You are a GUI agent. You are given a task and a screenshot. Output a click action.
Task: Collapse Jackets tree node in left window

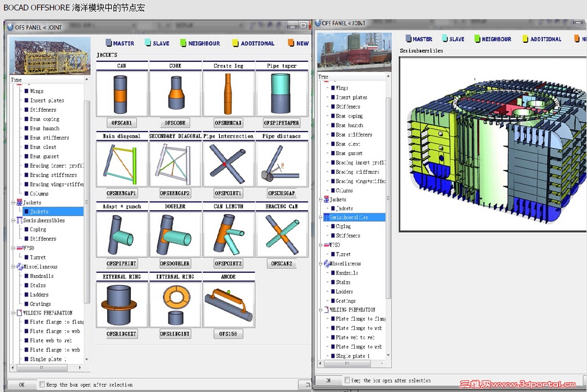tap(13, 203)
